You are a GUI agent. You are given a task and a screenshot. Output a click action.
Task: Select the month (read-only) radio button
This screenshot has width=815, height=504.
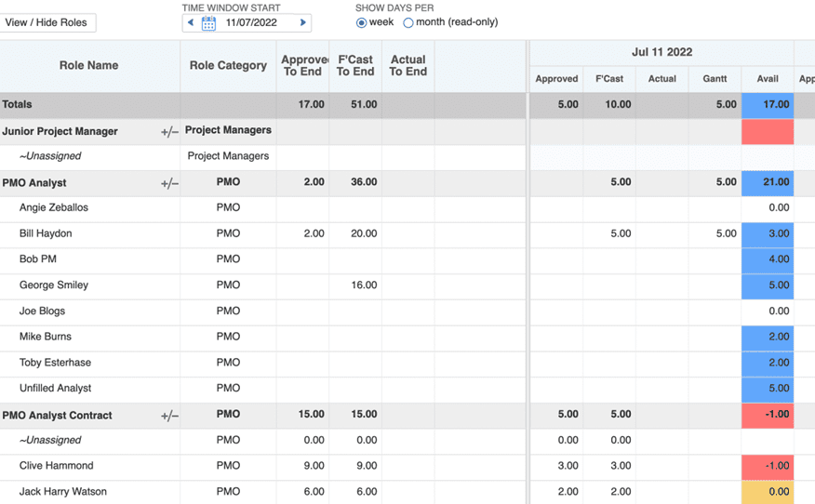point(408,23)
